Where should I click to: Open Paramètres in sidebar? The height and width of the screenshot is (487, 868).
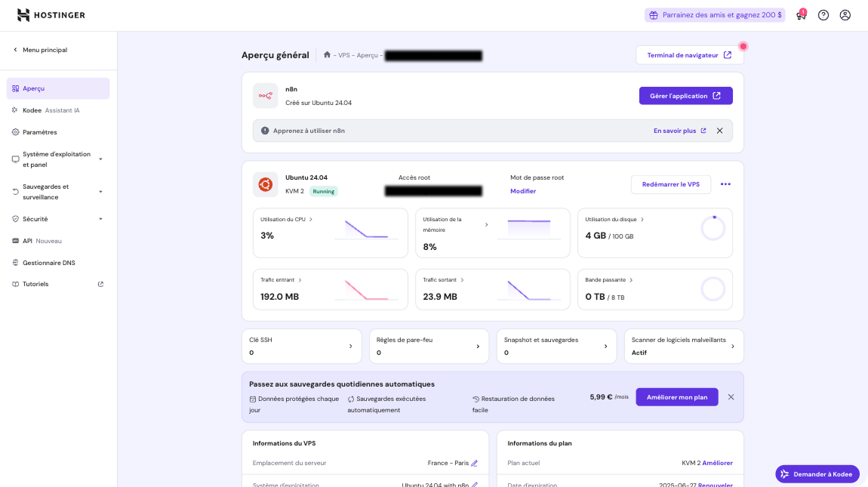[x=58, y=132]
